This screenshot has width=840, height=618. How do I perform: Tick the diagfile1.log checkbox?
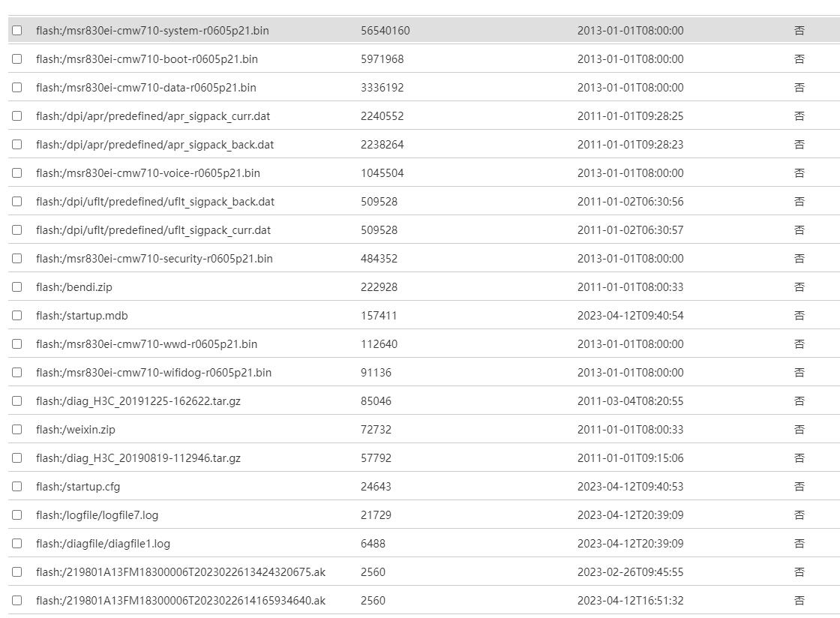point(17,544)
